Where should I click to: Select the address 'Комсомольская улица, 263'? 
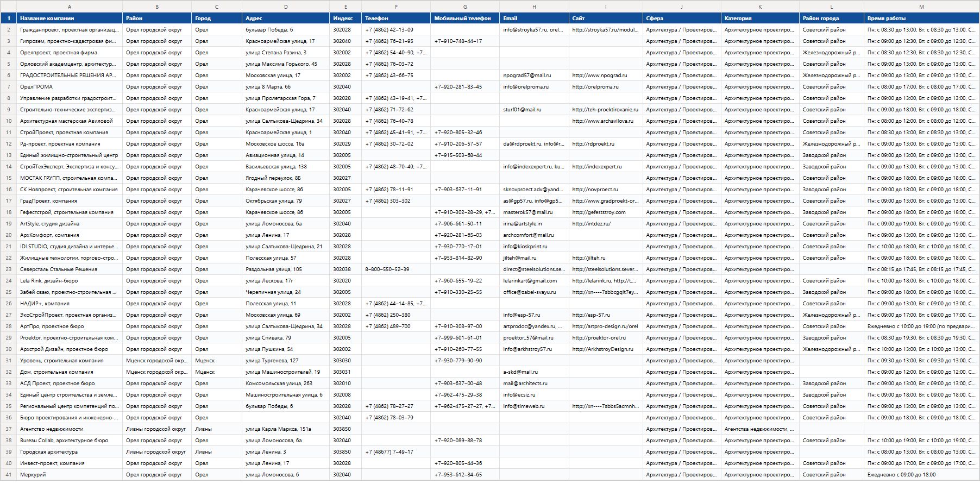click(x=286, y=384)
